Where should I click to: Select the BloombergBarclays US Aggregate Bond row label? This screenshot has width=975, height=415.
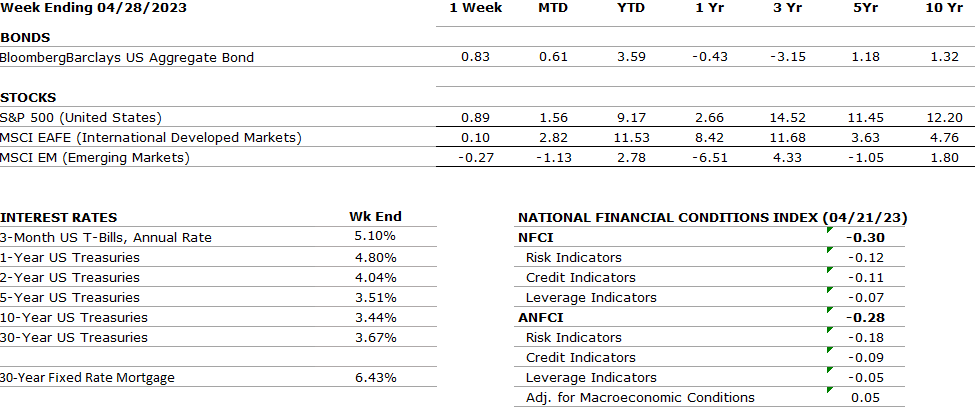(127, 57)
